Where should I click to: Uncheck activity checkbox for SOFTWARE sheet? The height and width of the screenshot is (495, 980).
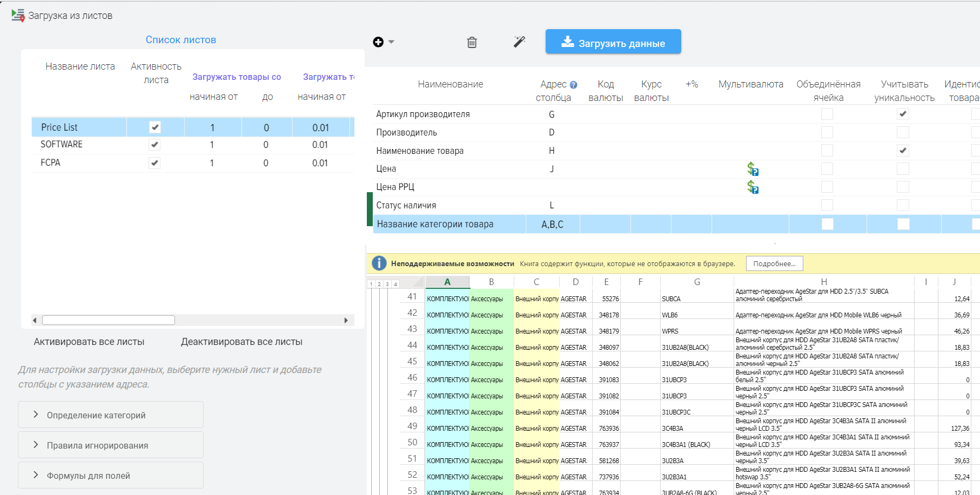[x=155, y=145]
